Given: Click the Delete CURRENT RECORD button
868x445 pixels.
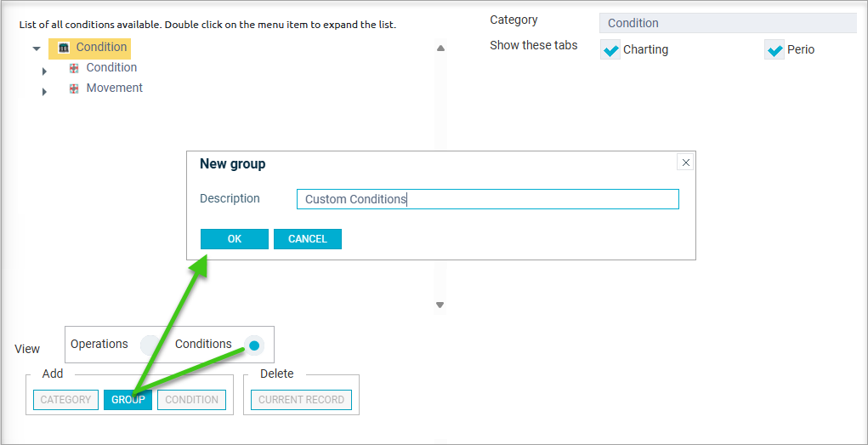Looking at the screenshot, I should [x=301, y=400].
